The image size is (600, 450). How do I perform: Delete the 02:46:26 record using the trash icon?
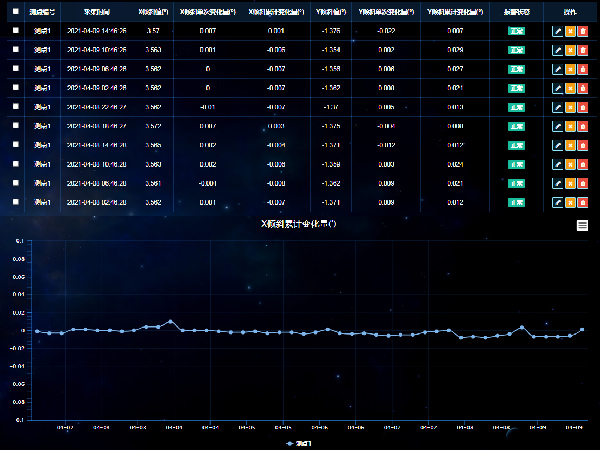click(x=582, y=88)
